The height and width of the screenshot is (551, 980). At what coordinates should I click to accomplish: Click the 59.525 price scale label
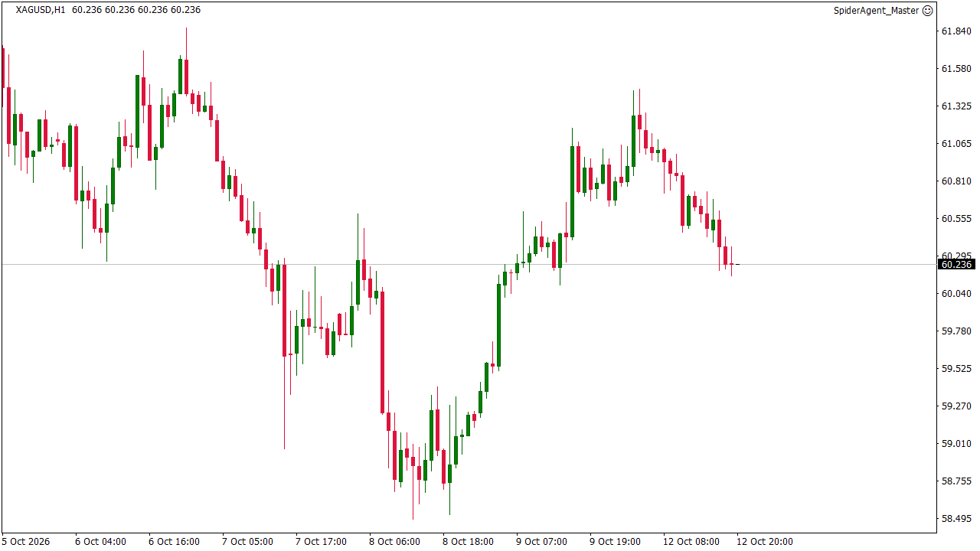coord(955,369)
